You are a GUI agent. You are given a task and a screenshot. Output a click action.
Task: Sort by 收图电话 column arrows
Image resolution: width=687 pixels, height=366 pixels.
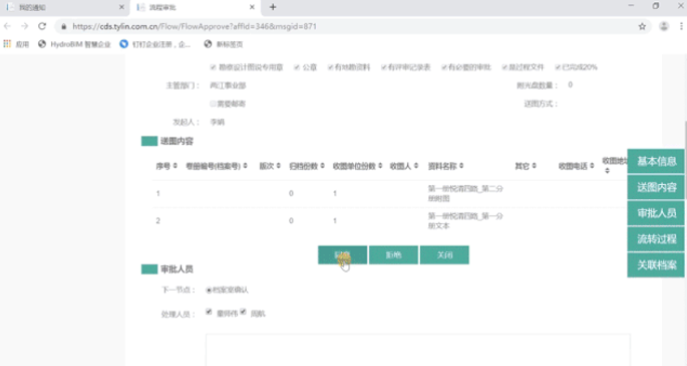(591, 166)
